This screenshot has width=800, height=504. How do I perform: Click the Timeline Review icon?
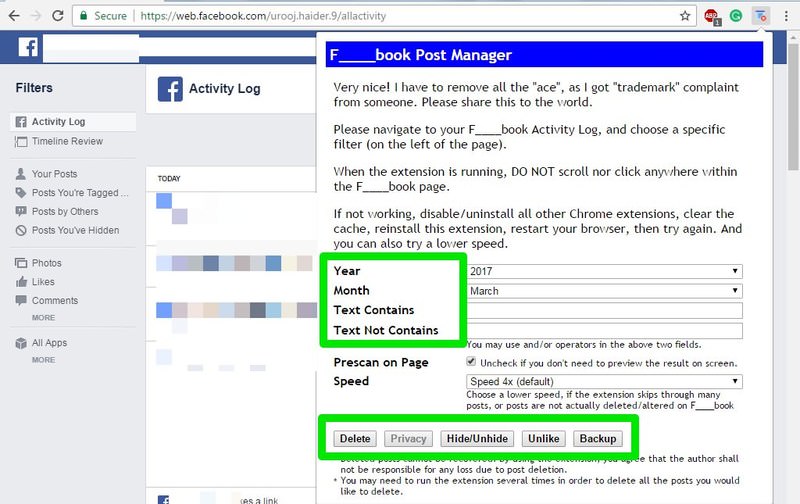pos(21,141)
